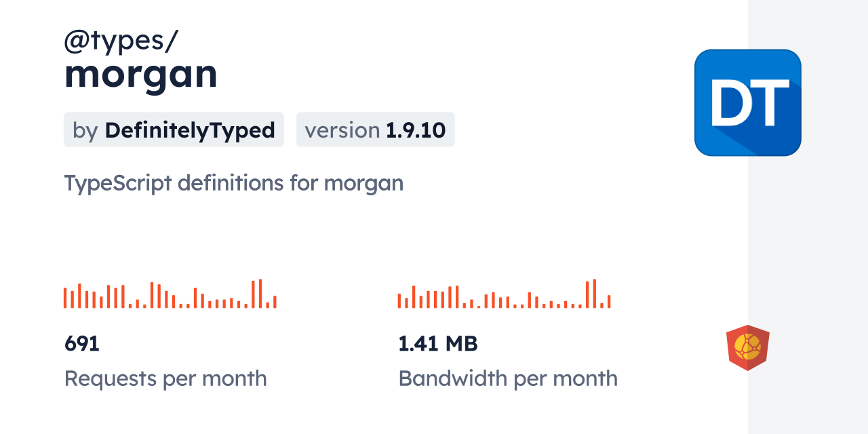Click the requests per month bar chart
868x434 pixels.
[x=170, y=294]
